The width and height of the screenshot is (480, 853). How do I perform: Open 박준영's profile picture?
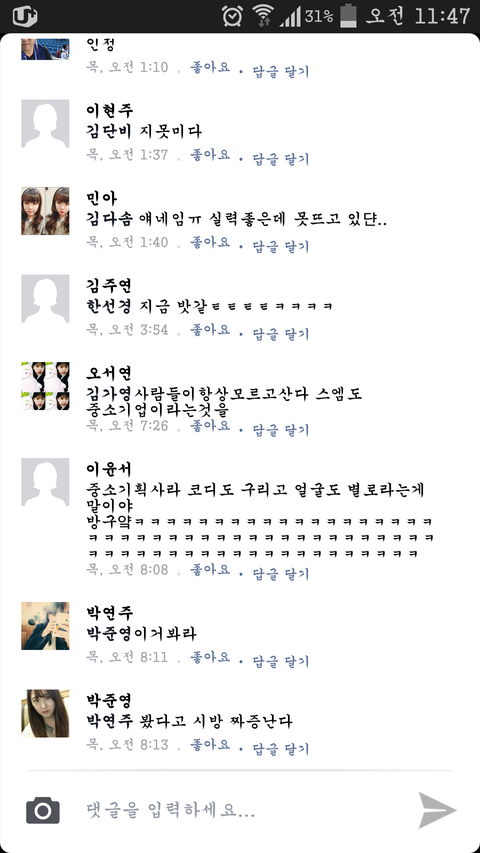pos(45,713)
